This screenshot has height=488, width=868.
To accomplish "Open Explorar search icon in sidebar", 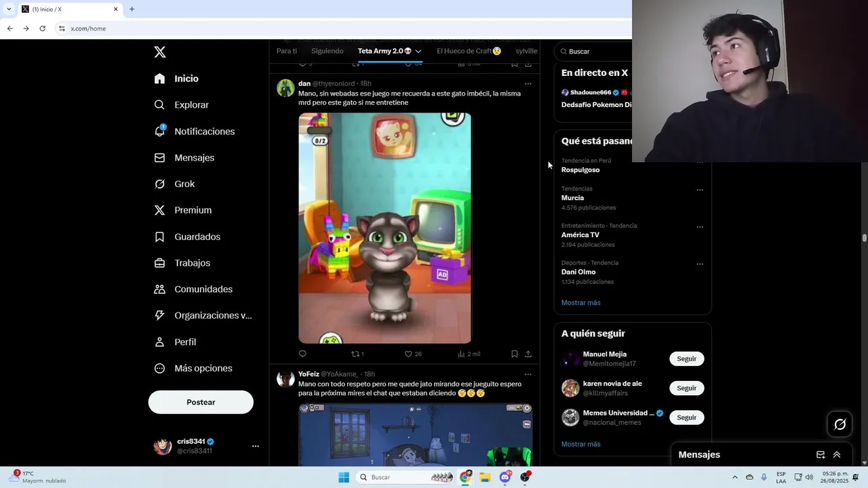I will pyautogui.click(x=159, y=105).
